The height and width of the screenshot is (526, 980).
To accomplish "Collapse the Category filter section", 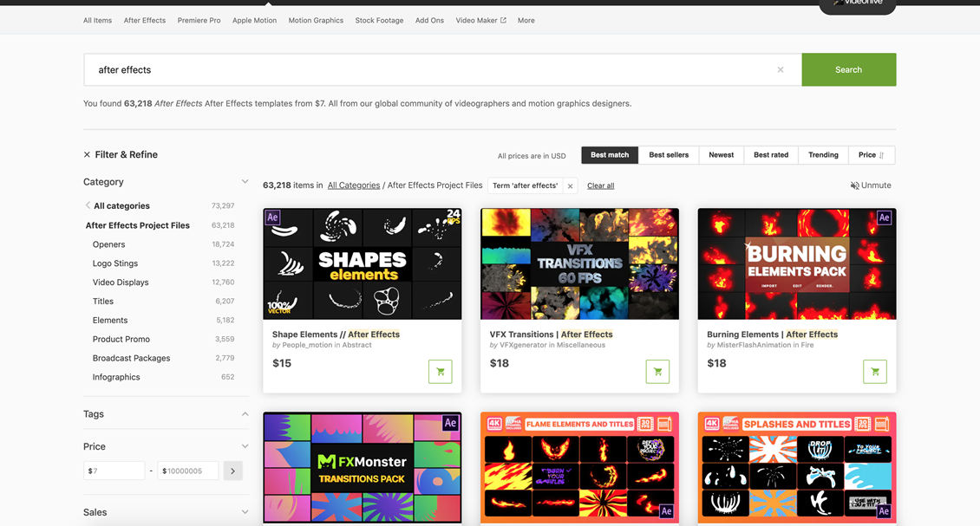I will 245,182.
